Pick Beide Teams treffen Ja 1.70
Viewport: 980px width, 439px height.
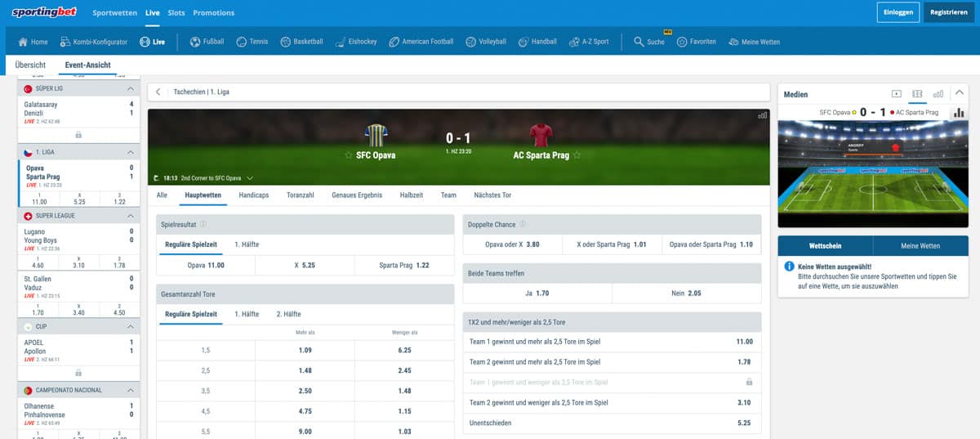[x=537, y=293]
